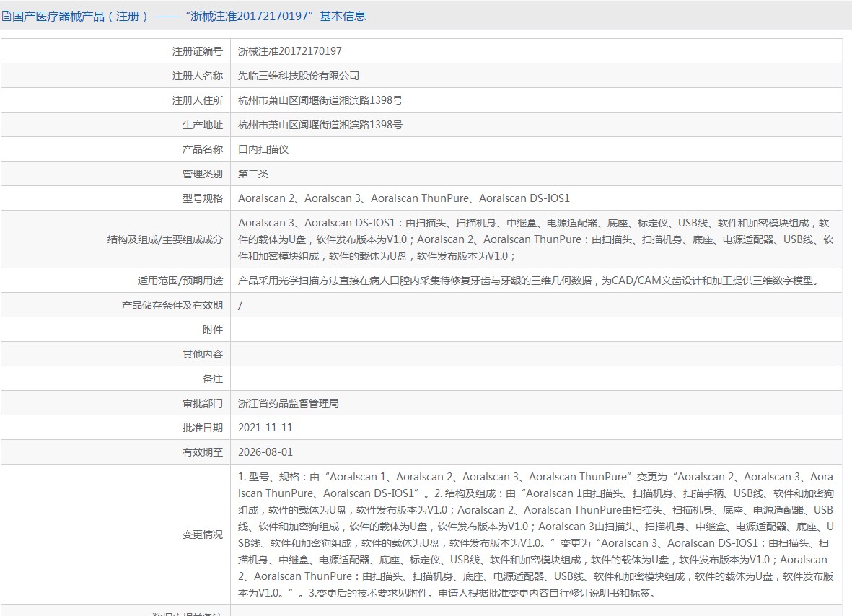
Task: Select the '审批部门' row label
Action: tap(202, 403)
